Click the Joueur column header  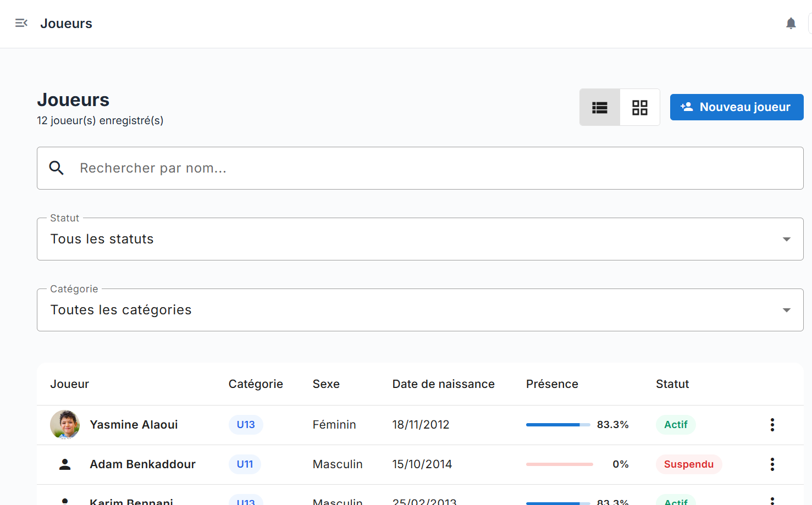[70, 384]
